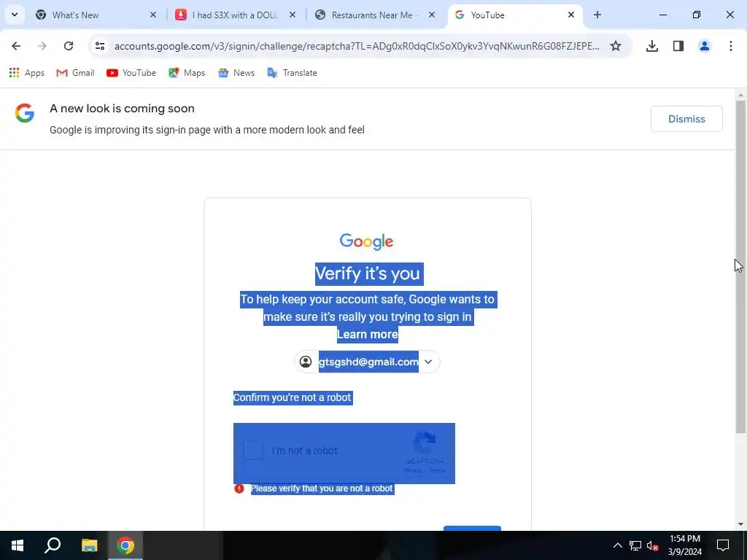Image resolution: width=747 pixels, height=560 pixels.
Task: Go back to the previous page
Action: pyautogui.click(x=16, y=46)
